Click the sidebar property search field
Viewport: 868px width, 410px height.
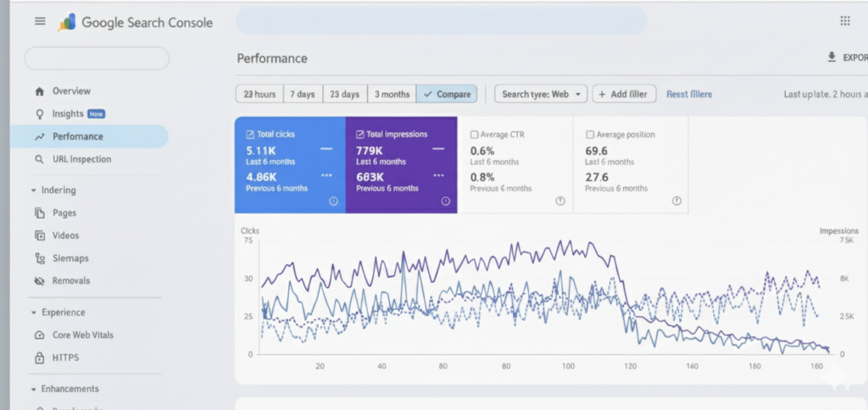97,58
